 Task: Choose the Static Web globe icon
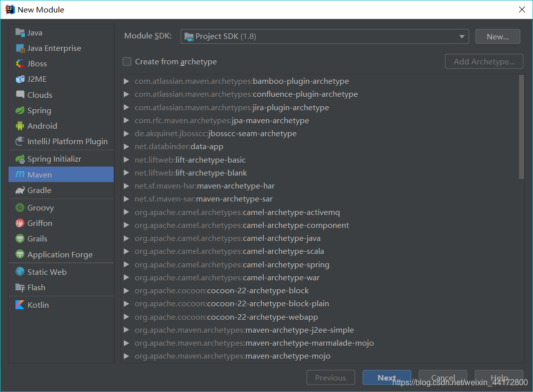coord(20,272)
